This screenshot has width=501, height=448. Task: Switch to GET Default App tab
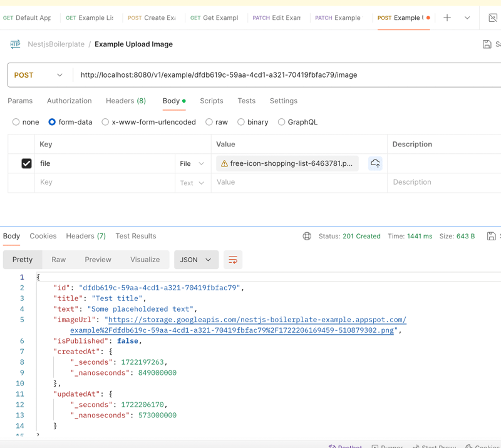click(x=27, y=18)
